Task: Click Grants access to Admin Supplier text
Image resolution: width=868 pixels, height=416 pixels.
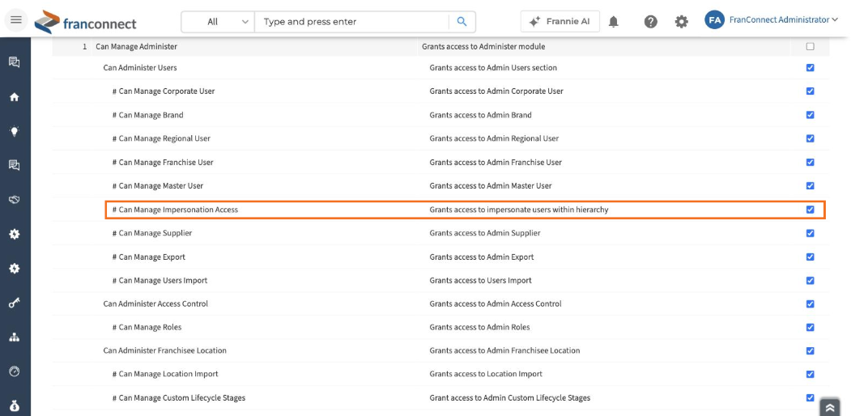Action: pyautogui.click(x=485, y=233)
